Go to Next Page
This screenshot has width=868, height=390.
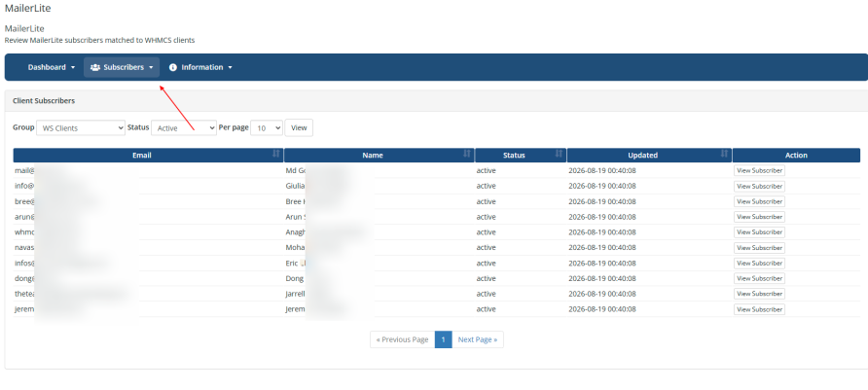click(478, 339)
